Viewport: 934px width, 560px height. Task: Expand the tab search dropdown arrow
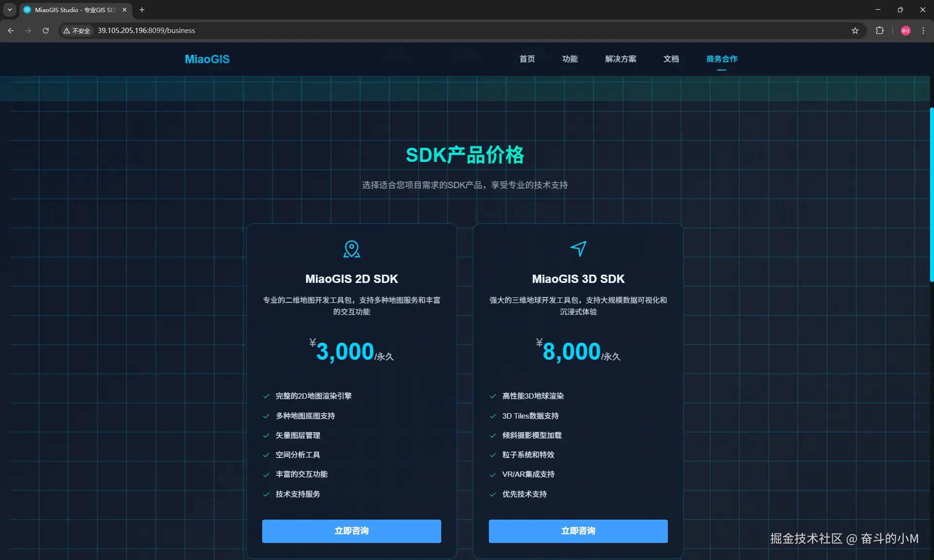coord(9,10)
